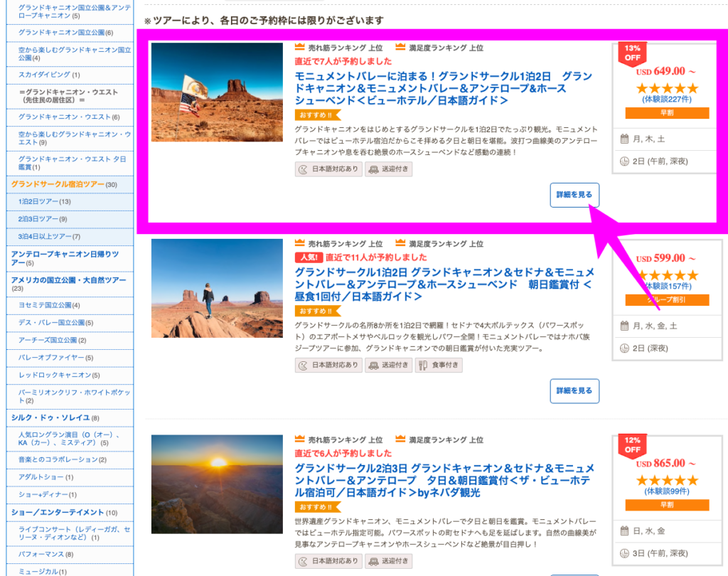Image resolution: width=728 pixels, height=576 pixels.
Task: Click the clock icon beside 3日 (午前, 深夜)
Action: pyautogui.click(x=624, y=553)
